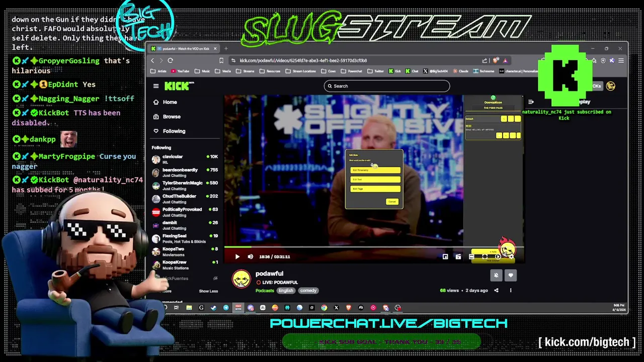Toggle picture-in-picture on video player
This screenshot has width=644, height=362.
(x=445, y=257)
